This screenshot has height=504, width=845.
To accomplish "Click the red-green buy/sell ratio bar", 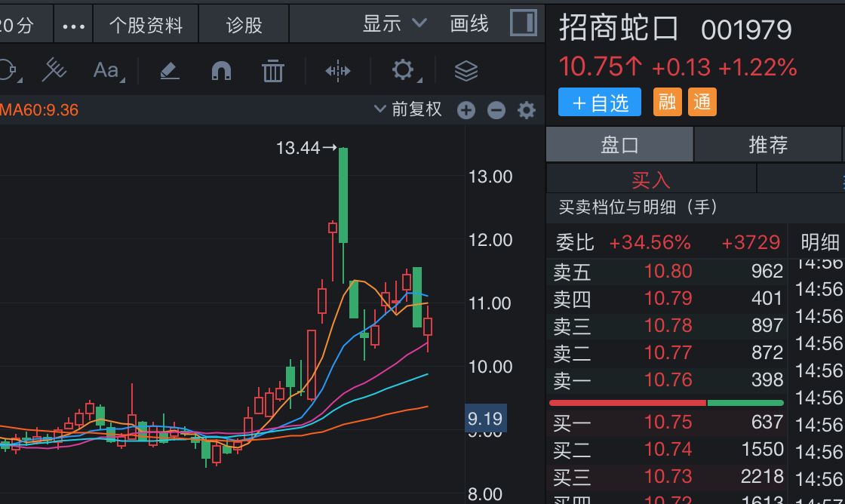I will (666, 403).
